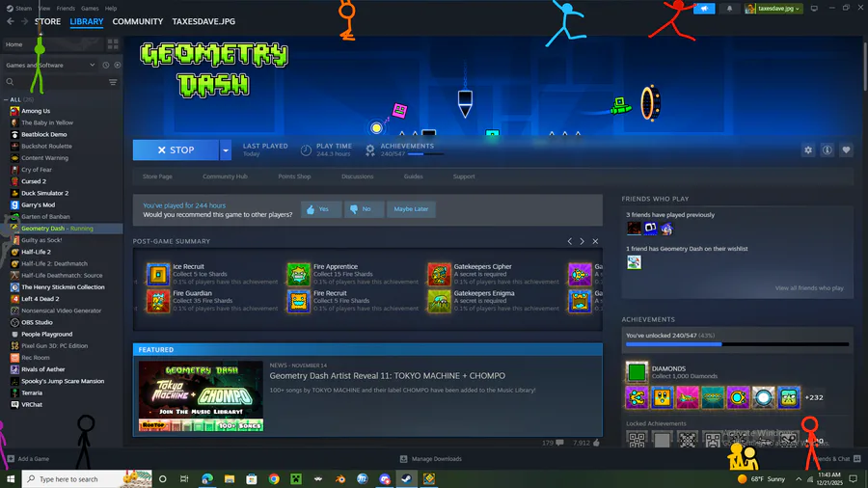Viewport: 868px width, 488px height.
Task: Click the announcements megaphone icon
Action: [704, 9]
